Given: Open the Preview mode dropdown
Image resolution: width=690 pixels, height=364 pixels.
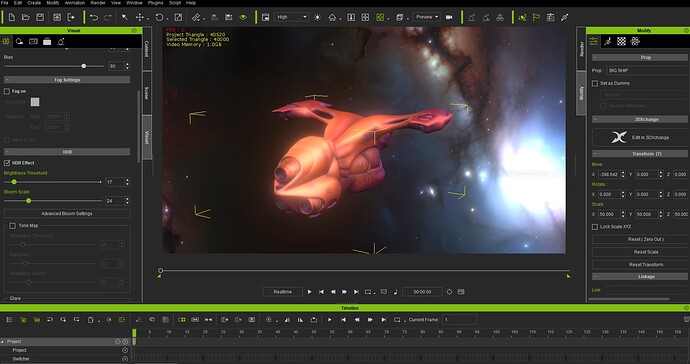Looking at the screenshot, I should coord(426,17).
